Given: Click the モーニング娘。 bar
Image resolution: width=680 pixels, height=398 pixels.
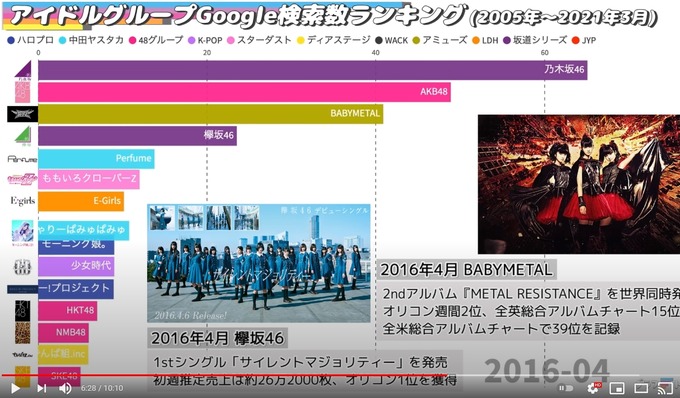Looking at the screenshot, I should [x=76, y=247].
